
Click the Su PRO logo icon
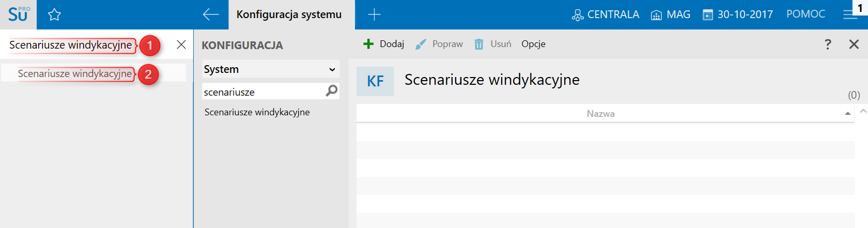(18, 14)
